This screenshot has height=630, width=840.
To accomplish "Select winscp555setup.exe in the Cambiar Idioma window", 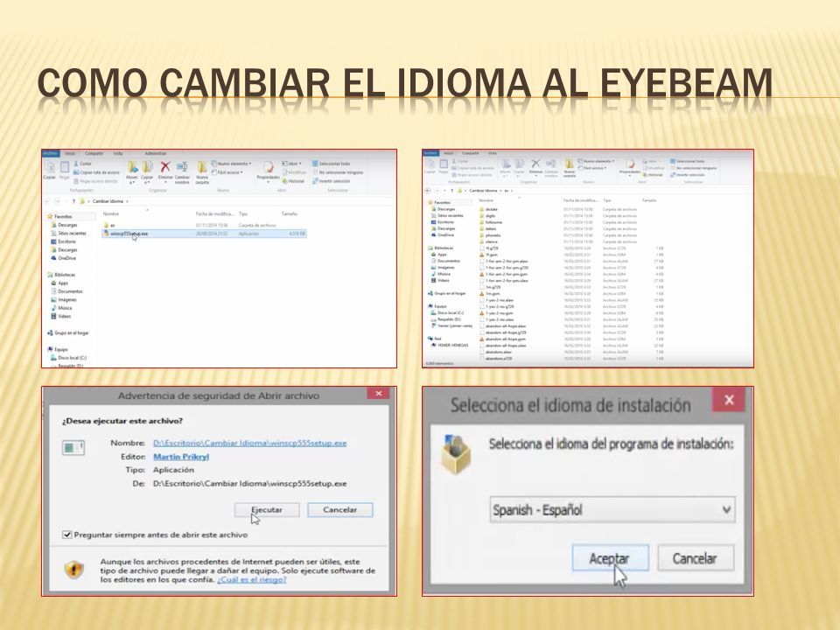I will pos(204,234).
